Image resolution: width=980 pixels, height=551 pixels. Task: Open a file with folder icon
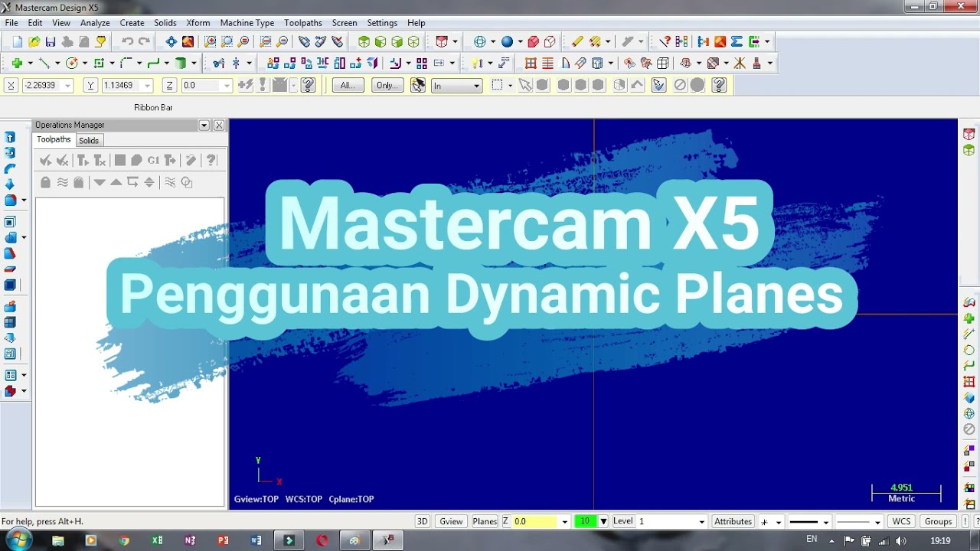34,41
